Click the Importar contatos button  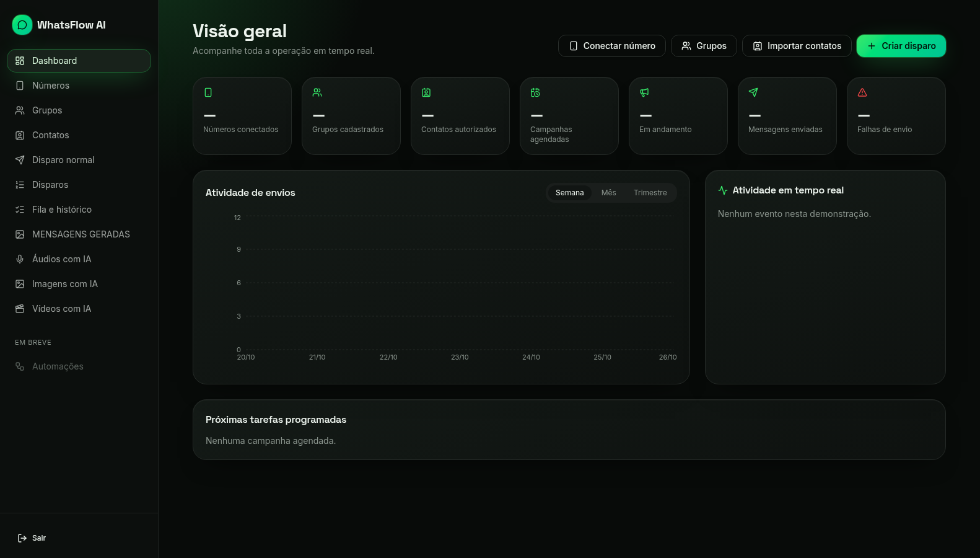tap(797, 46)
